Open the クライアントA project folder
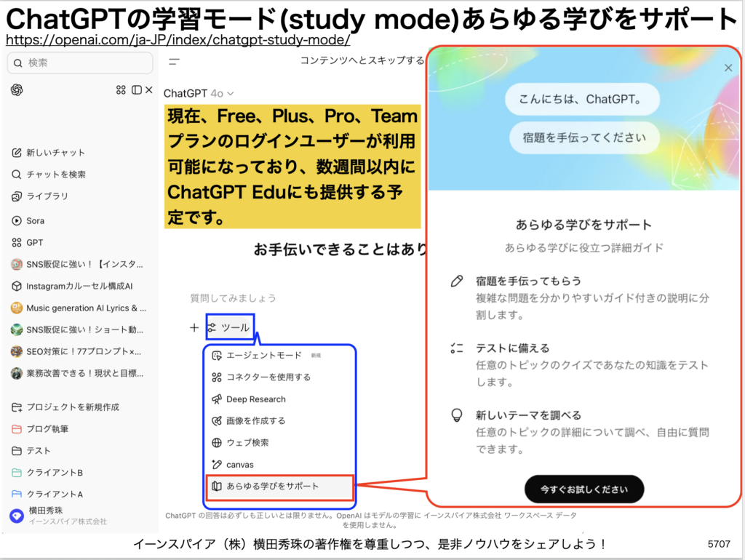This screenshot has height=560, width=745. pos(47,494)
